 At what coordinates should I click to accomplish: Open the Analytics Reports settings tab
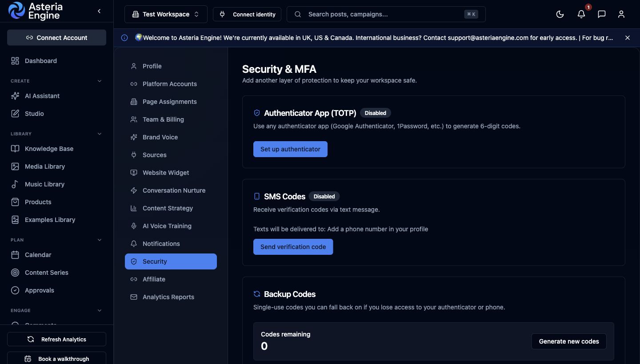171,297
